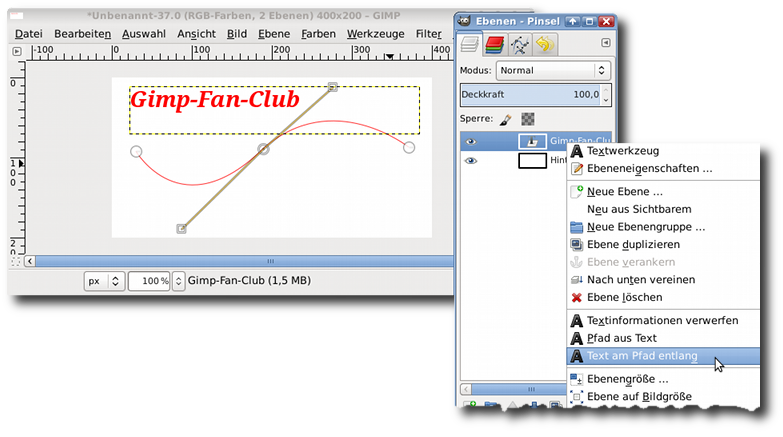Click the 100% zoom input field
Image resolution: width=783 pixels, height=437 pixels.
(x=149, y=281)
